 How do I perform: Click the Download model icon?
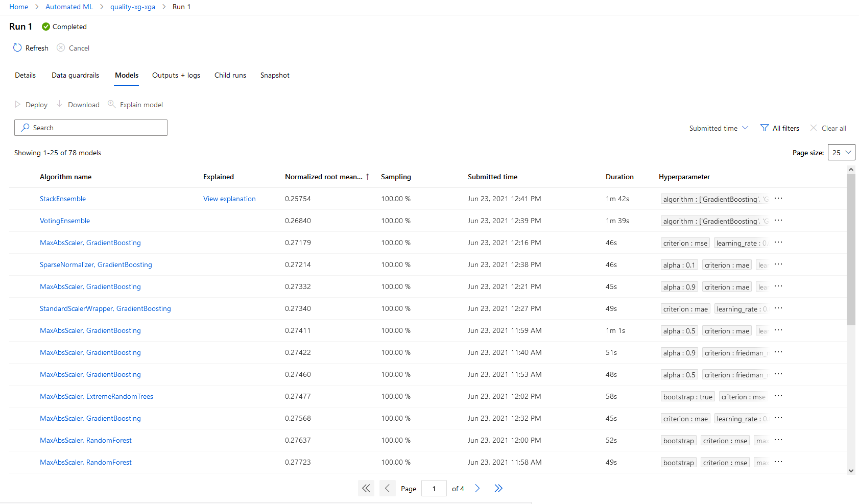point(60,104)
